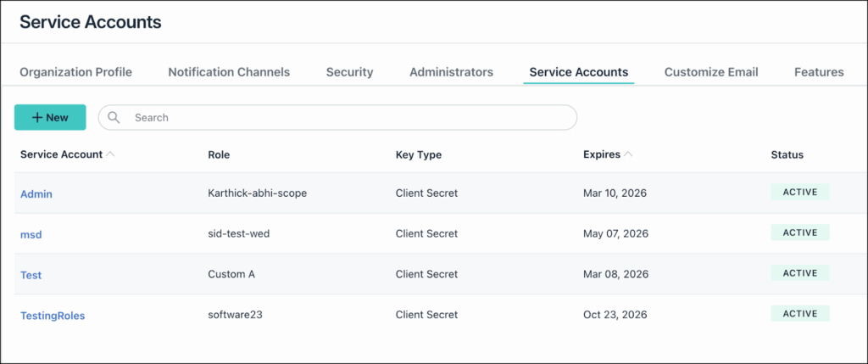Switch to the Features tab

[x=818, y=72]
